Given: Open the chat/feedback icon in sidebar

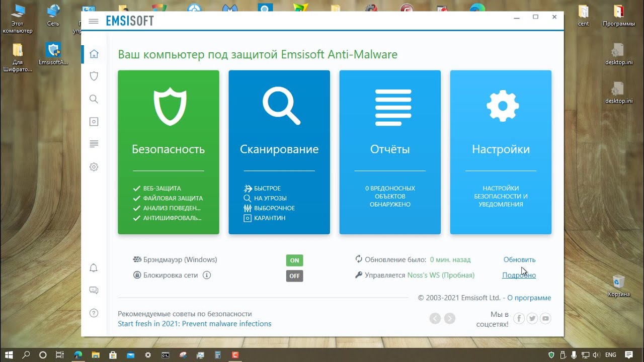Looking at the screenshot, I should [94, 290].
